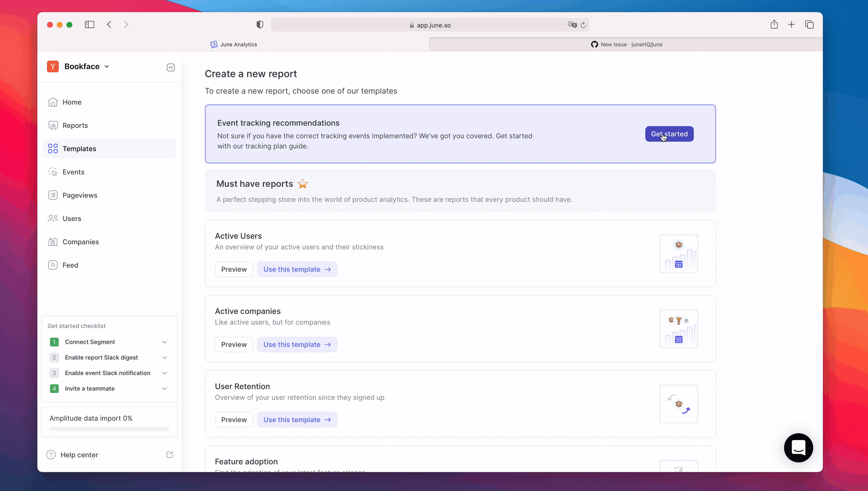
Task: Use the Active Users template
Action: click(297, 269)
